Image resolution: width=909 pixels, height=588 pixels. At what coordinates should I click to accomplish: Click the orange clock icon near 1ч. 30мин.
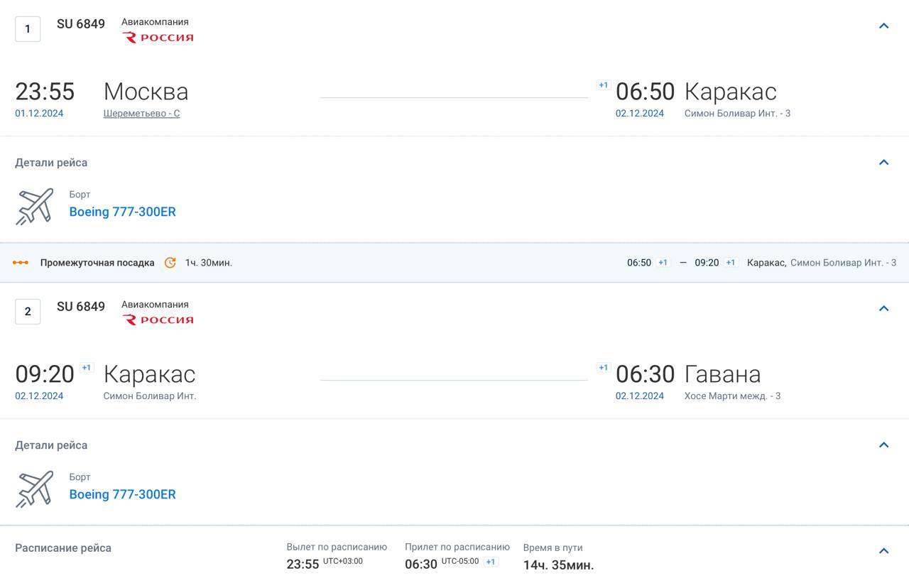[x=170, y=263]
